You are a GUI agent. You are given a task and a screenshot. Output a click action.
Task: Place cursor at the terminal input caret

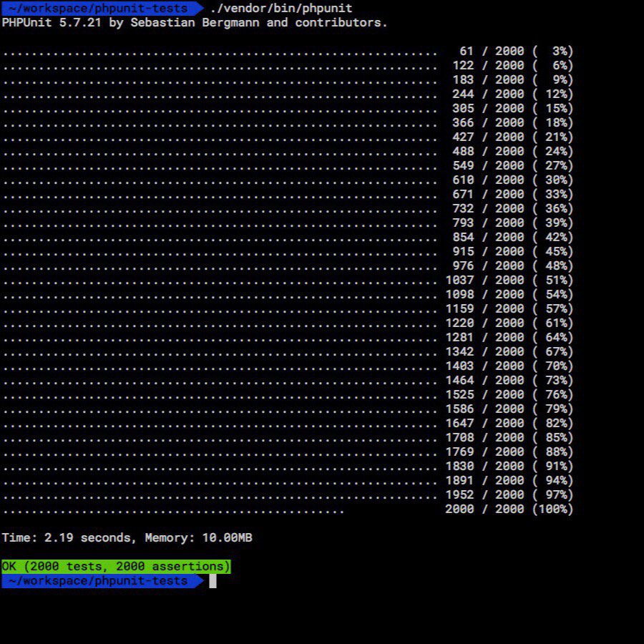[x=212, y=581]
